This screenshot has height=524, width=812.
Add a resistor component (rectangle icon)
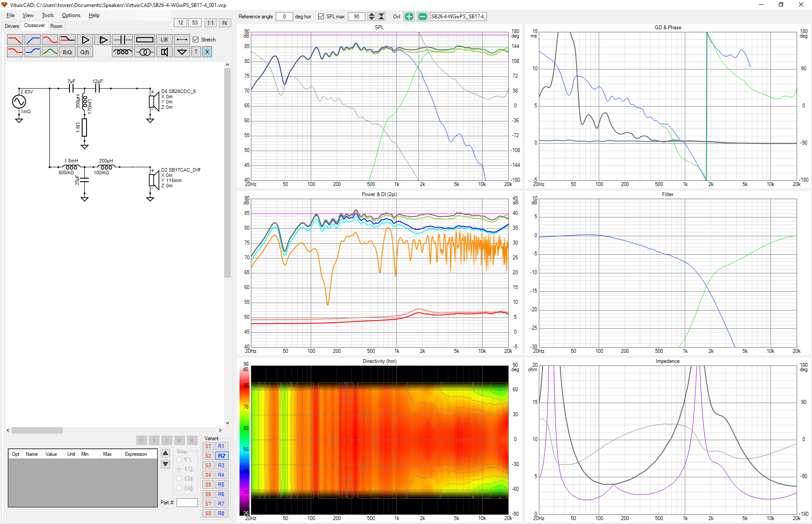145,40
